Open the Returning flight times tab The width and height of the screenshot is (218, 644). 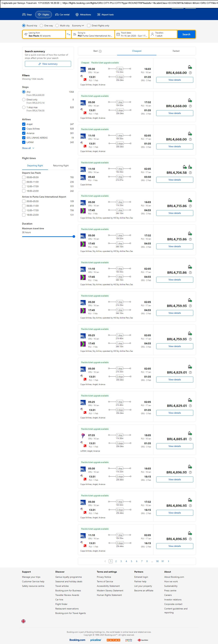pyautogui.click(x=61, y=166)
